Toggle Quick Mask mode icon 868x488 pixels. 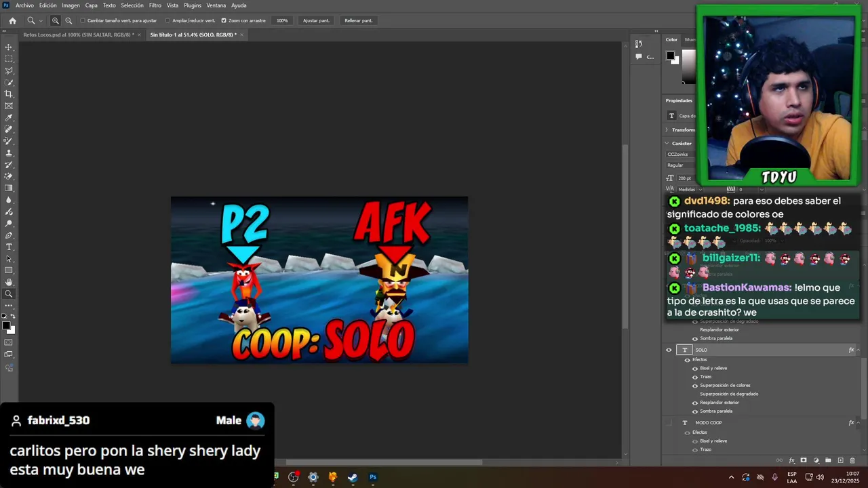(x=9, y=342)
